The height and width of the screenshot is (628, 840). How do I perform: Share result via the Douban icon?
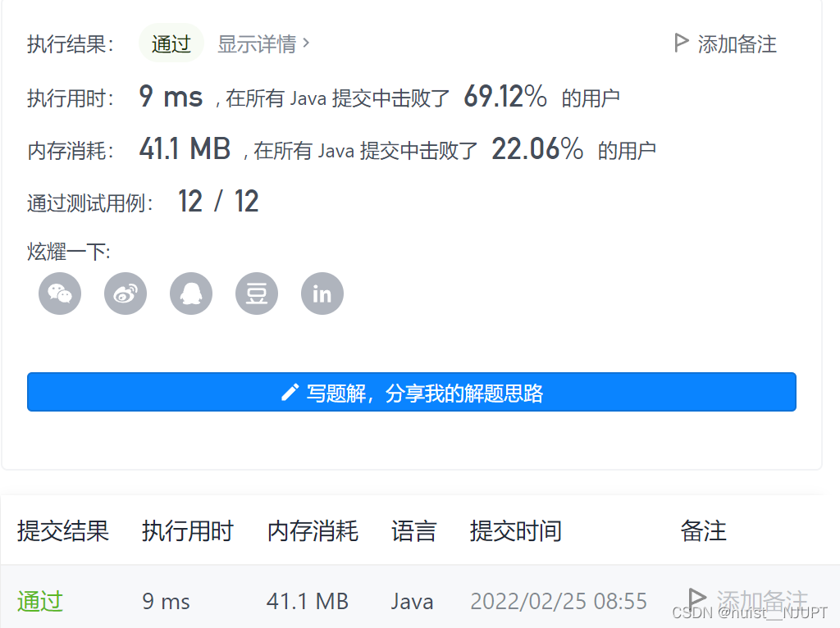tap(256, 293)
